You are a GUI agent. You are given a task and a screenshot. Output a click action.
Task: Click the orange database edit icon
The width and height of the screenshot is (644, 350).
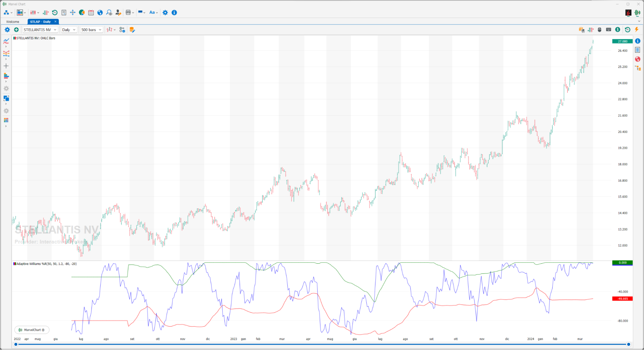coord(132,30)
